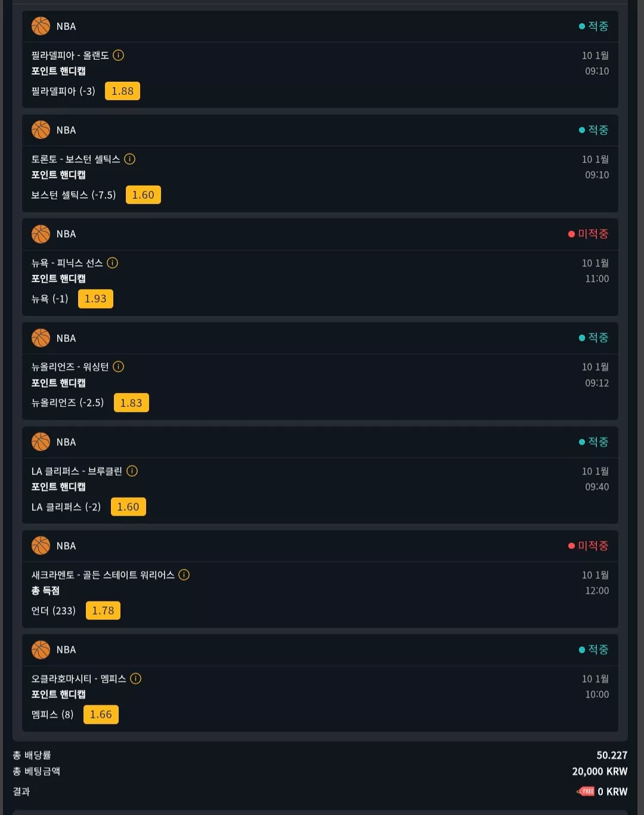Click the FREE bet tag icon near 결과
The width and height of the screenshot is (644, 815).
[586, 792]
